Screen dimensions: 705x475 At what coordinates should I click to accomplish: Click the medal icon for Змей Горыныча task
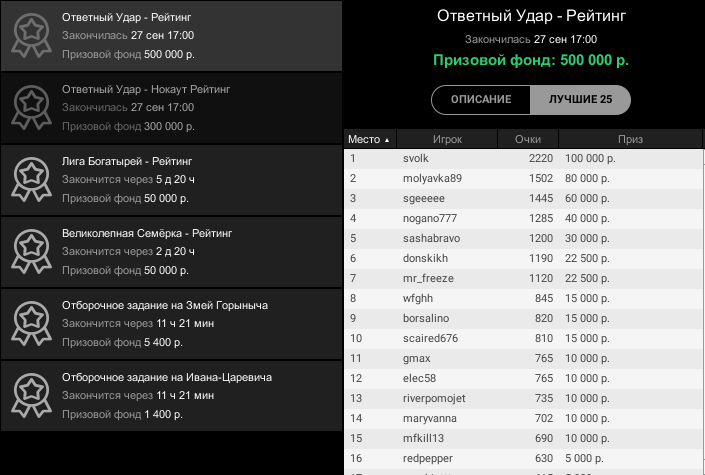click(31, 323)
